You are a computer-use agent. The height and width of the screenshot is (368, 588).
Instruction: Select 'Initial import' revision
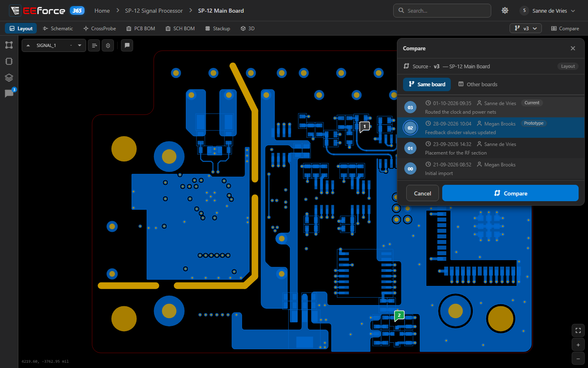pos(491,169)
